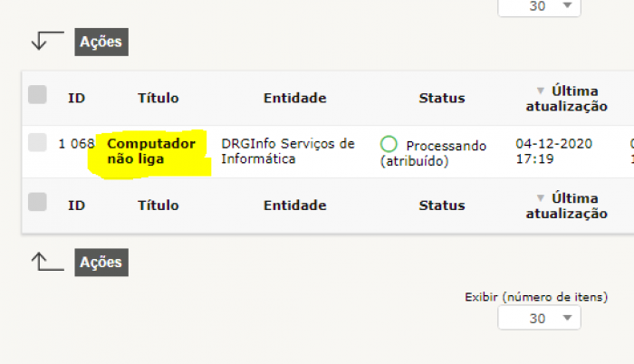Click DRGInfo Serviços de Informática entity cell
The width and height of the screenshot is (634, 364).
pos(287,151)
